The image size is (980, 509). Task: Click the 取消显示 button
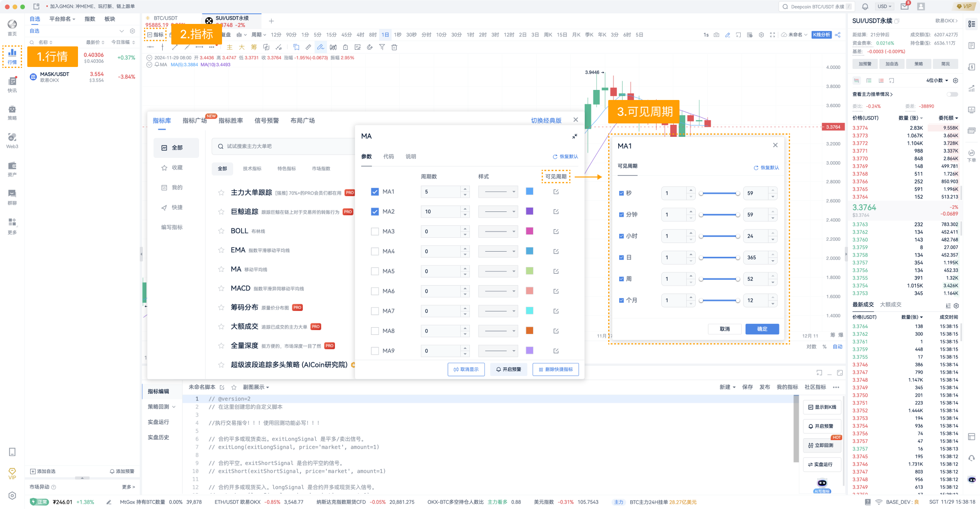(466, 369)
